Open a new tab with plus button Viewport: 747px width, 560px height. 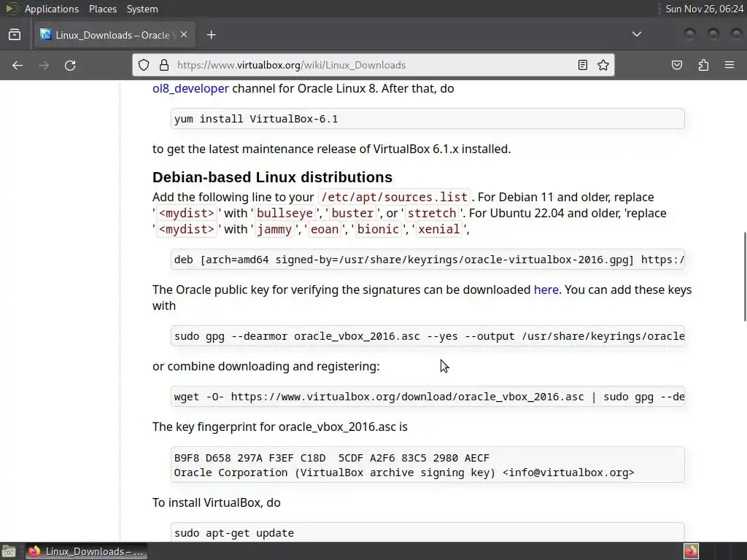211,35
